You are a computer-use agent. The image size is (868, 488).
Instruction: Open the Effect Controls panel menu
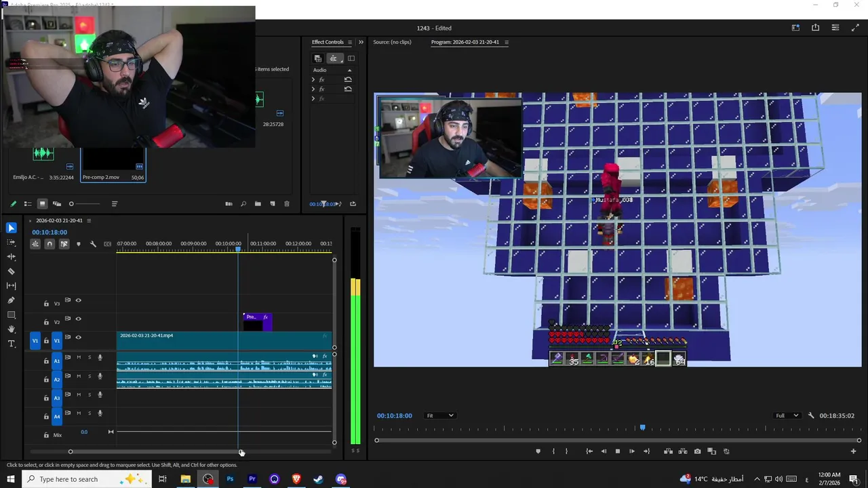tap(350, 42)
